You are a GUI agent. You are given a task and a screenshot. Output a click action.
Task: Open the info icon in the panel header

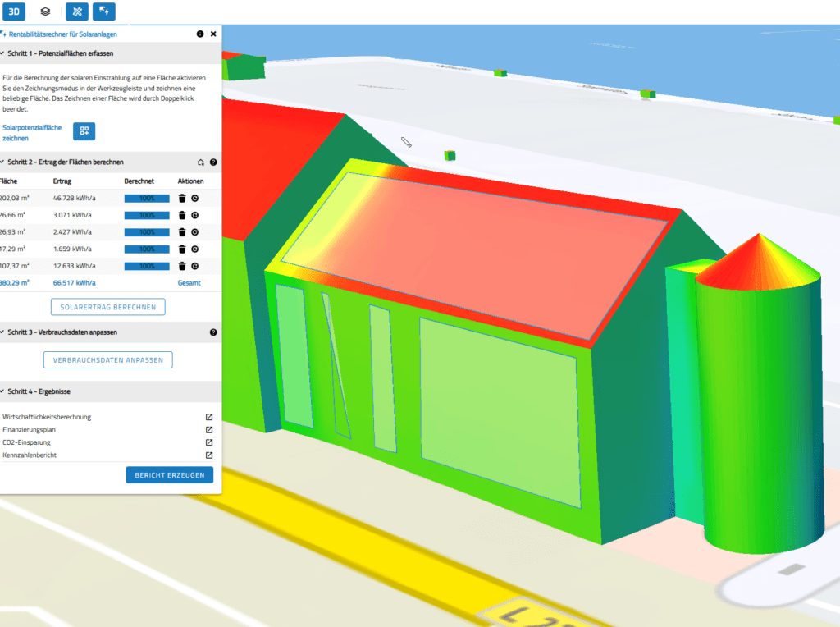click(x=199, y=34)
